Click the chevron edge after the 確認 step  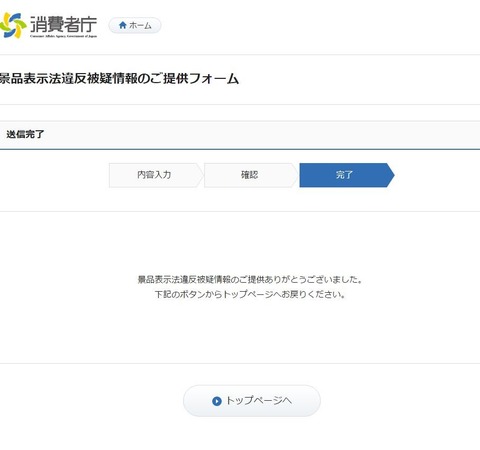click(x=294, y=175)
